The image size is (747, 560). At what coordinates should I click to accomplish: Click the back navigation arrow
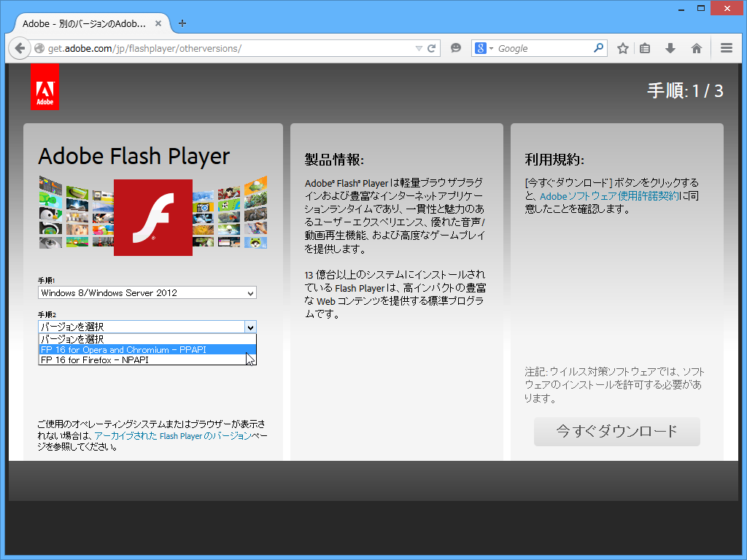pos(20,48)
